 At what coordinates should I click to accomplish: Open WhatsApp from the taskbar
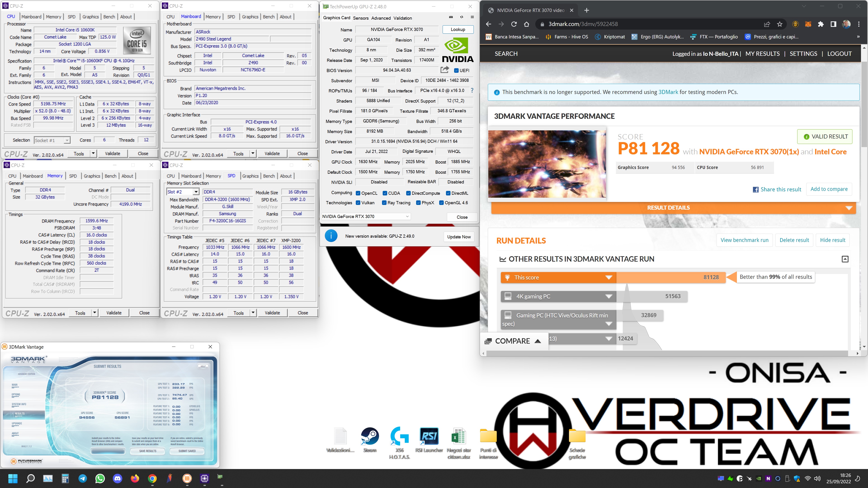pos(100,478)
